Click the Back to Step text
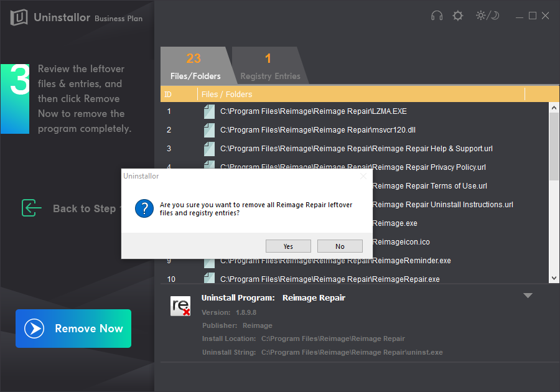The height and width of the screenshot is (392, 560). 86,208
